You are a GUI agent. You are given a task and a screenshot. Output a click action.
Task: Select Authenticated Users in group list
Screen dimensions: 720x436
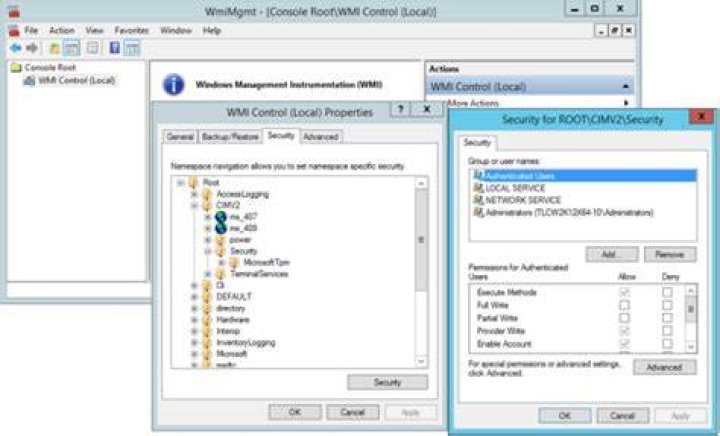(583, 176)
